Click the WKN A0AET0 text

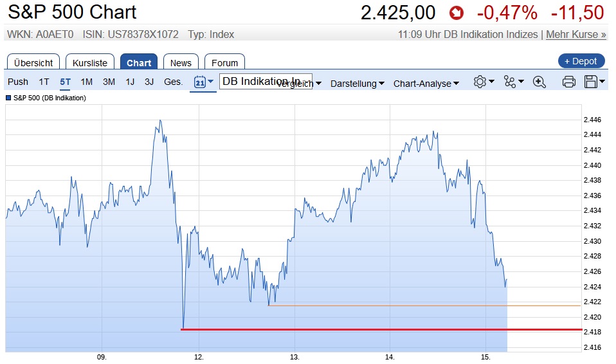pyautogui.click(x=40, y=35)
